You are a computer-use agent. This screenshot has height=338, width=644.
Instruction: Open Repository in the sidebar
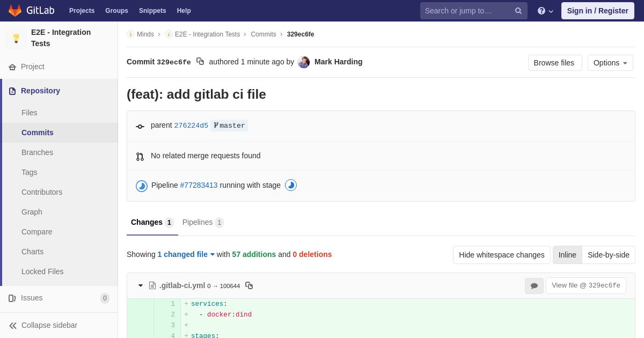59,91
